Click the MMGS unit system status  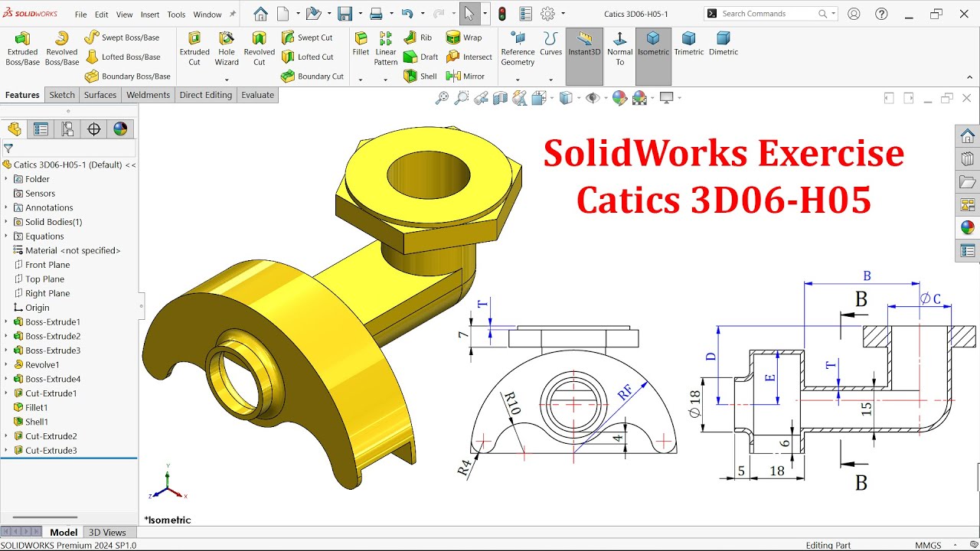[x=928, y=545]
